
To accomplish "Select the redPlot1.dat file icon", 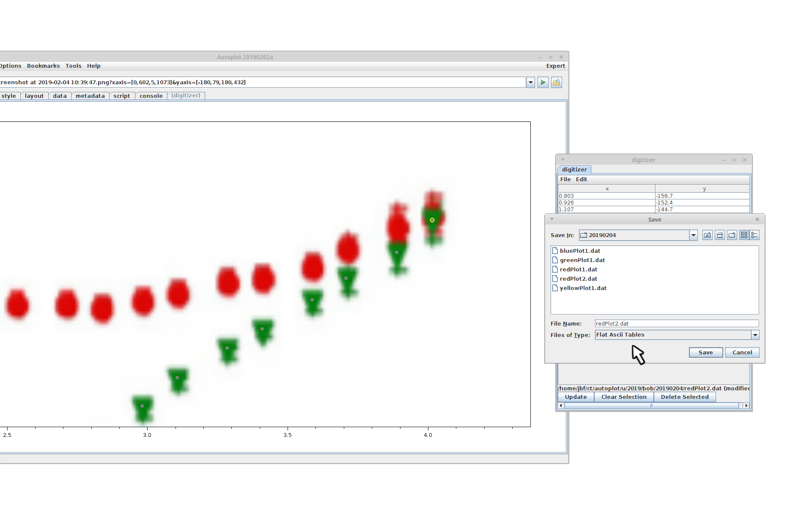I will point(555,270).
